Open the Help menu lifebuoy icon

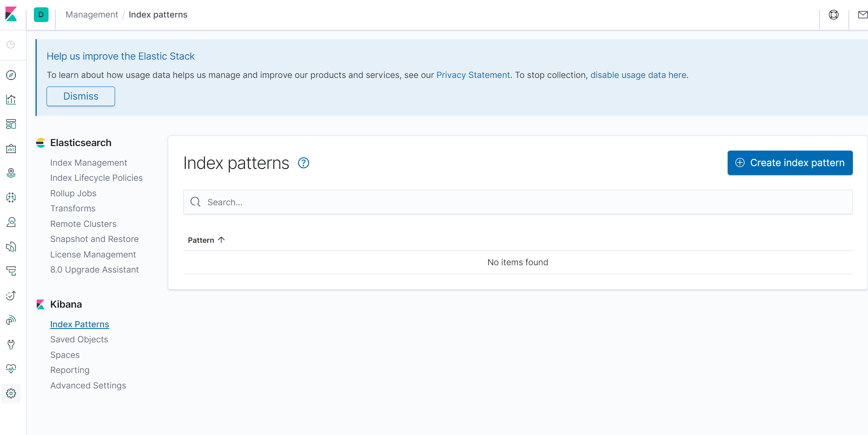(x=834, y=15)
